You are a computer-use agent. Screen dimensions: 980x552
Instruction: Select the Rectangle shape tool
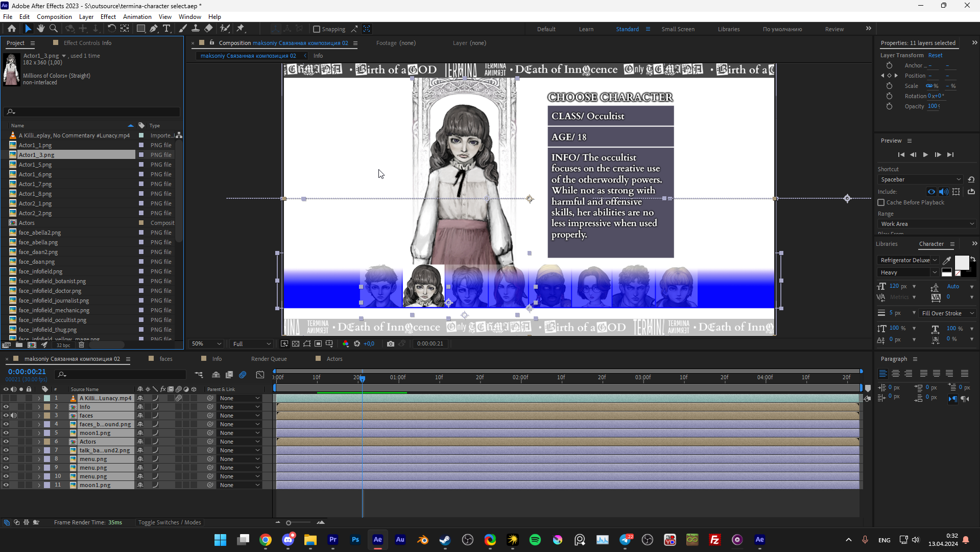pyautogui.click(x=140, y=29)
